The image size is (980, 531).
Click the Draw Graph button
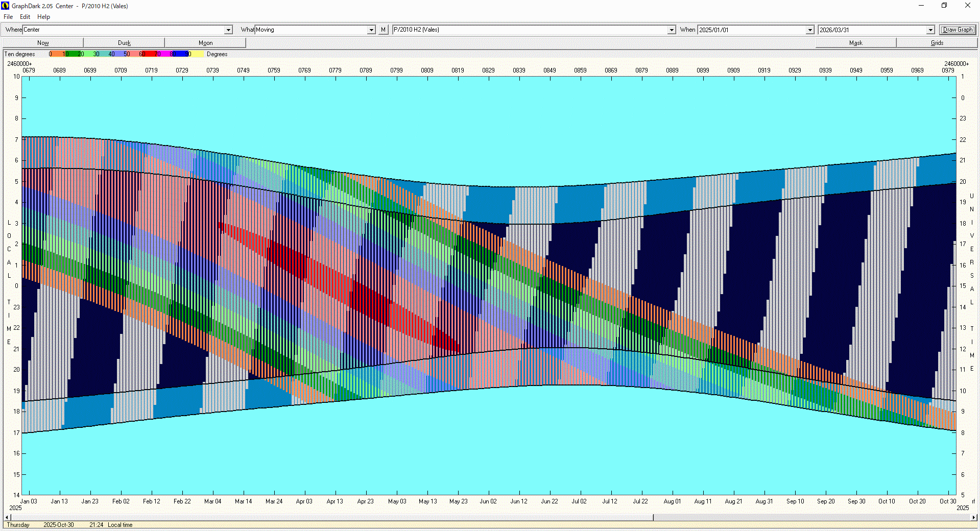[958, 30]
